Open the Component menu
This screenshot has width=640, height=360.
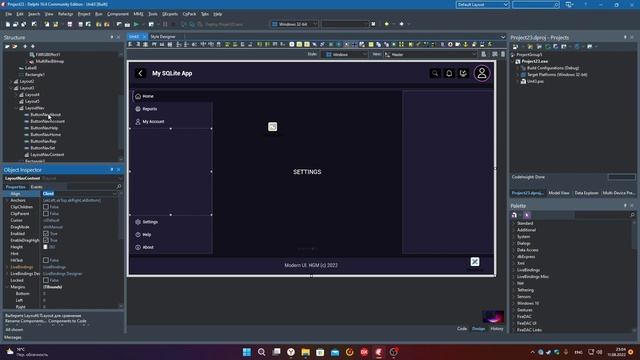[118, 14]
